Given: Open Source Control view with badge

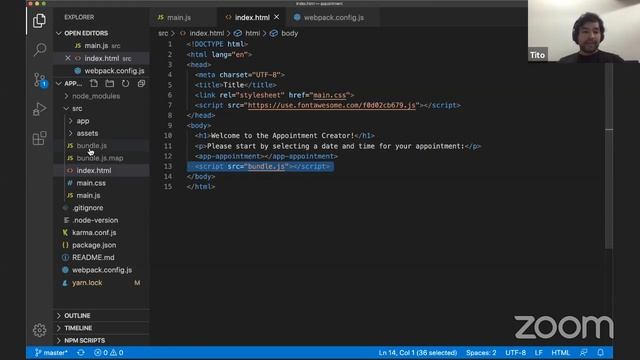Looking at the screenshot, I should 40,80.
